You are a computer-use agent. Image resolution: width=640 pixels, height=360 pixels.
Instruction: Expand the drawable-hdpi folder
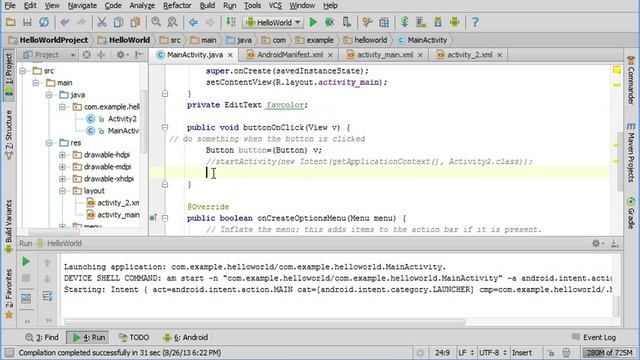(x=62, y=155)
